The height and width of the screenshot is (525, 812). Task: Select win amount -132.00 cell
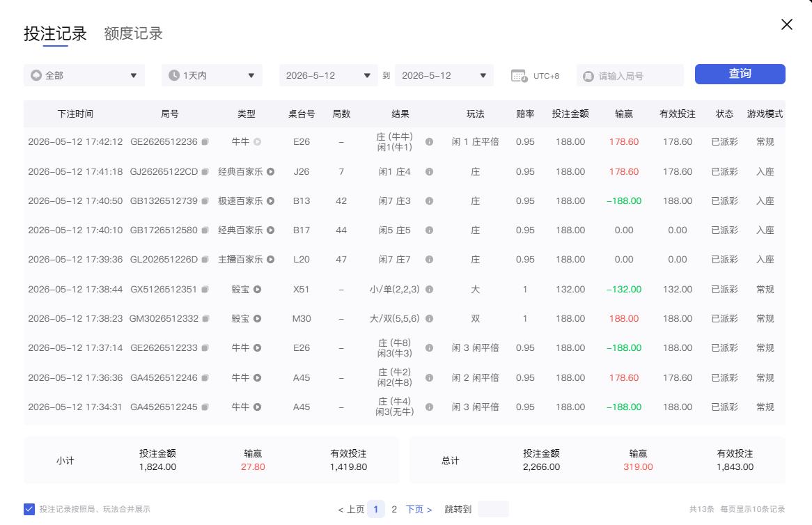[623, 290]
